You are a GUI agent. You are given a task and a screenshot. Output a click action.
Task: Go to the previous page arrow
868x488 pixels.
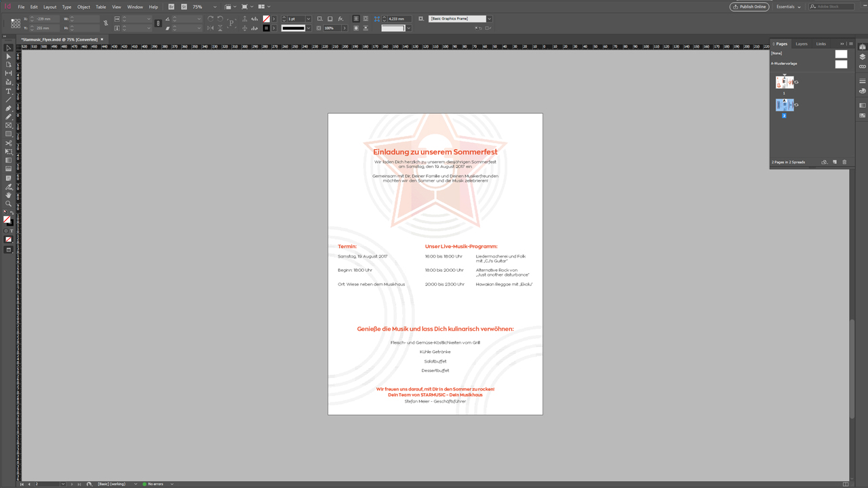pos(29,484)
